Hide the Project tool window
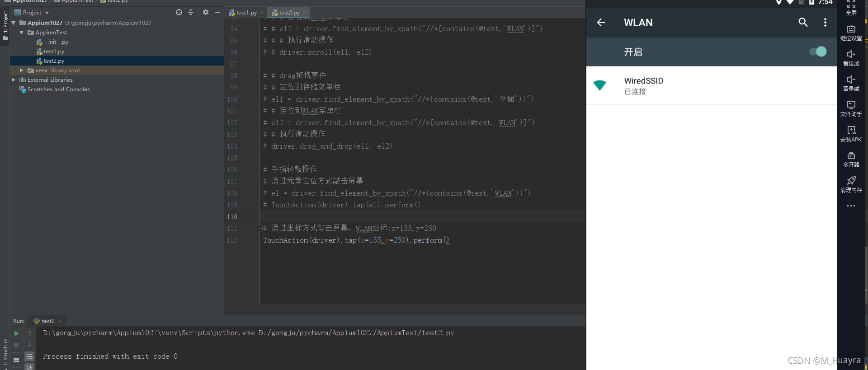This screenshot has width=868, height=370. (217, 13)
